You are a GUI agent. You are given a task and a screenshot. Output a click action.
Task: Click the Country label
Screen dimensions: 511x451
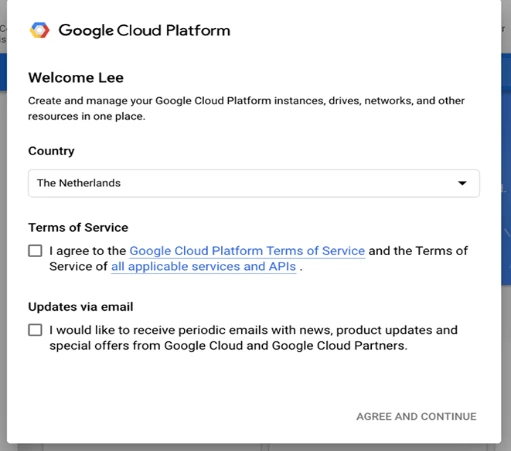click(x=51, y=151)
